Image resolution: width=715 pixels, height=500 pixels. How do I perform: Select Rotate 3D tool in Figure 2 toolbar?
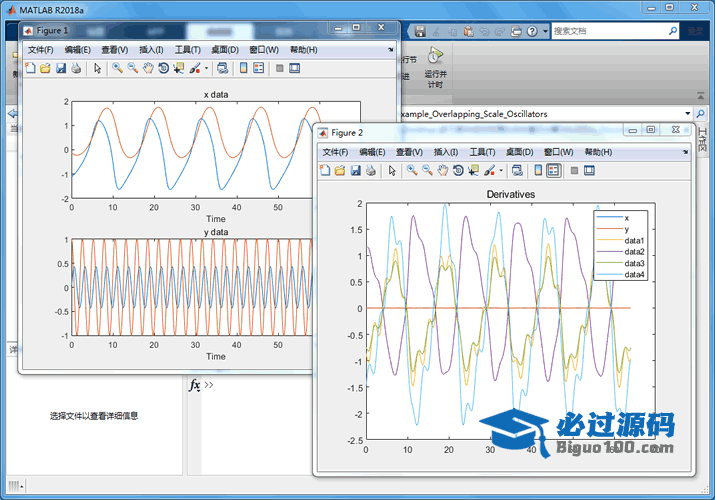(x=458, y=170)
